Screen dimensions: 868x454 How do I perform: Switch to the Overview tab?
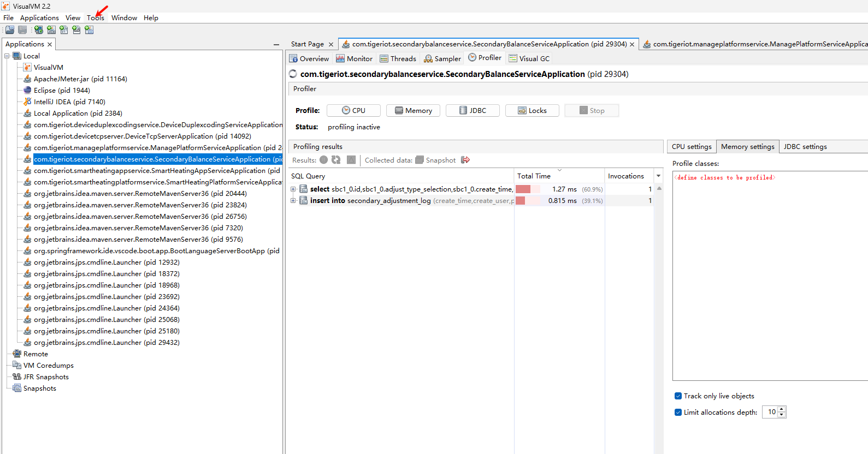click(x=309, y=58)
